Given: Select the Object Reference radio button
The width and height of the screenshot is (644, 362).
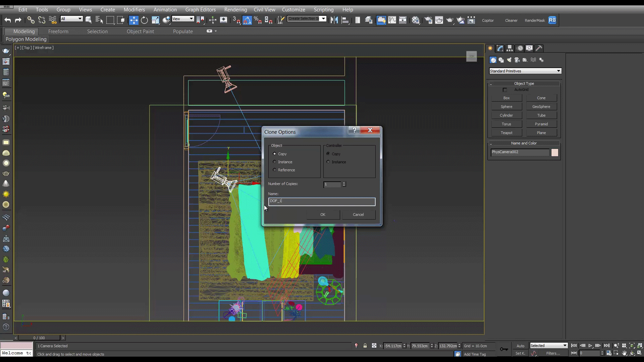Looking at the screenshot, I should pos(275,170).
